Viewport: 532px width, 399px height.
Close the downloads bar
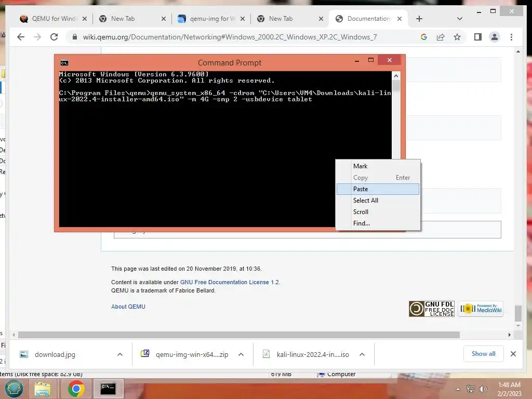coord(513,354)
